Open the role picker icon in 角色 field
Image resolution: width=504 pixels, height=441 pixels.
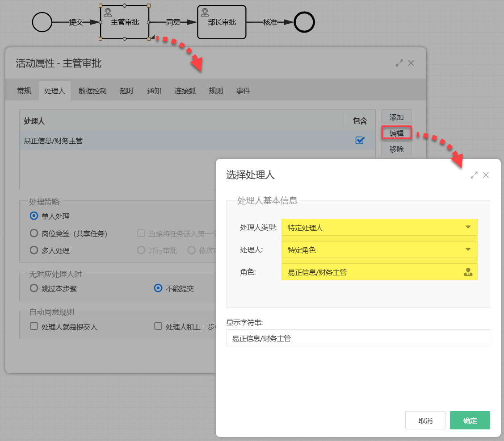(x=467, y=272)
